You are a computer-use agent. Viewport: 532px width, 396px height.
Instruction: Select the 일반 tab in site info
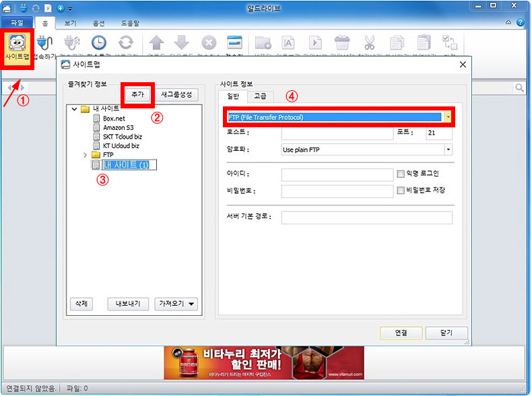pos(233,96)
